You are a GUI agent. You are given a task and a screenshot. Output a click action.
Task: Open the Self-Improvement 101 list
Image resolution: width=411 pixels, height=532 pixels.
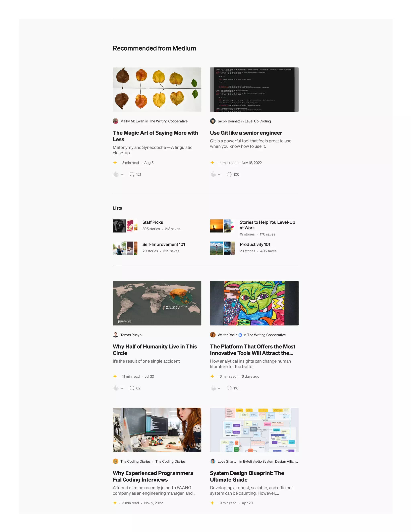point(164,244)
